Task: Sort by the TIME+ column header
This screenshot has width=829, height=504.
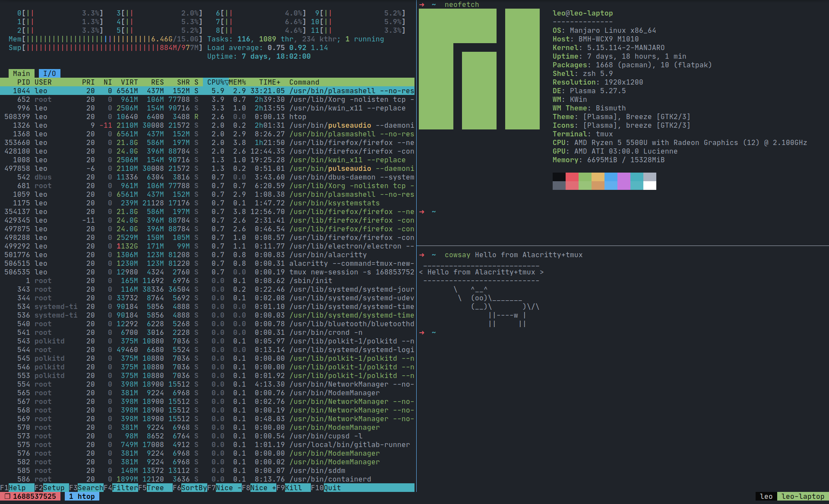Action: click(x=270, y=82)
